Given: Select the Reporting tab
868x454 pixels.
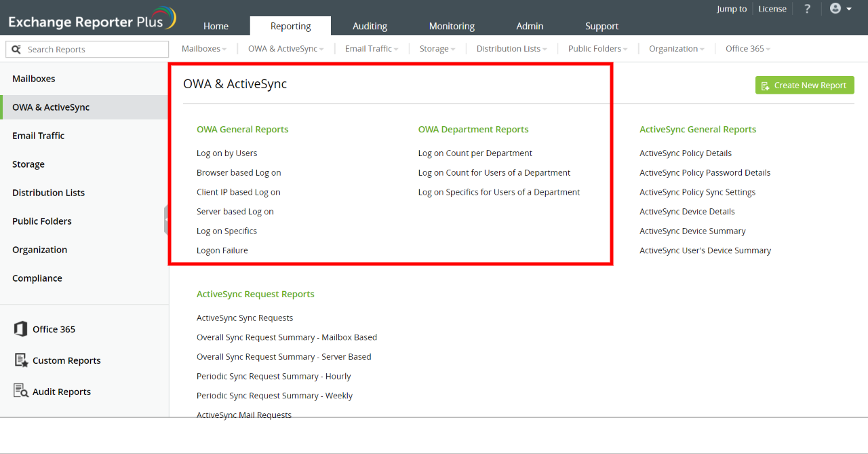Looking at the screenshot, I should pos(290,26).
